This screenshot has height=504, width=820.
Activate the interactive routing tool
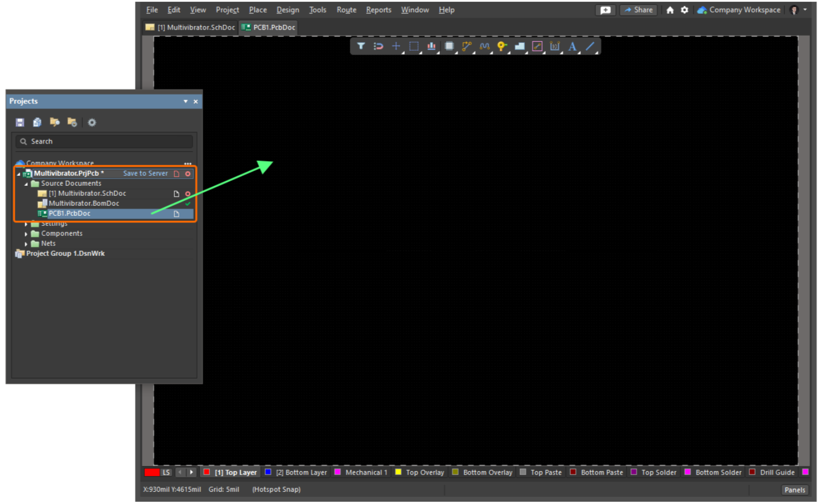[x=467, y=46]
